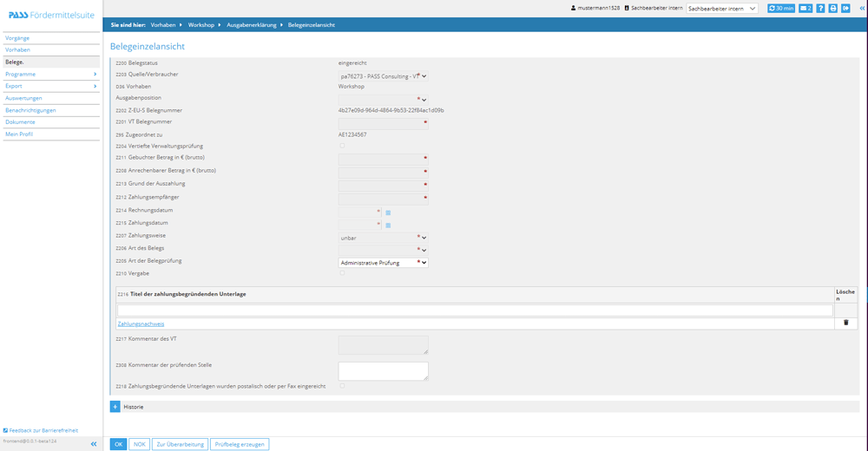Screen dimensions: 868x451
Task: Open calendar picker for Rechnungsdatum
Action: pyautogui.click(x=388, y=212)
